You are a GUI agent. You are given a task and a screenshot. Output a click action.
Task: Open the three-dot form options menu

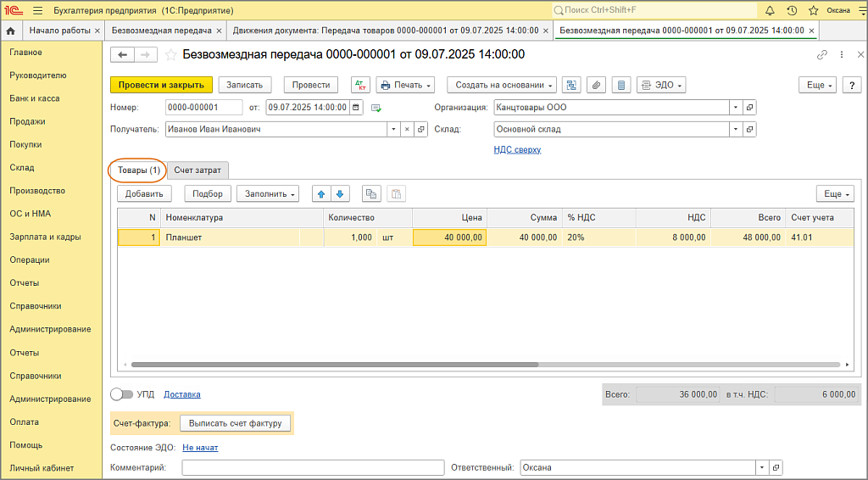842,55
